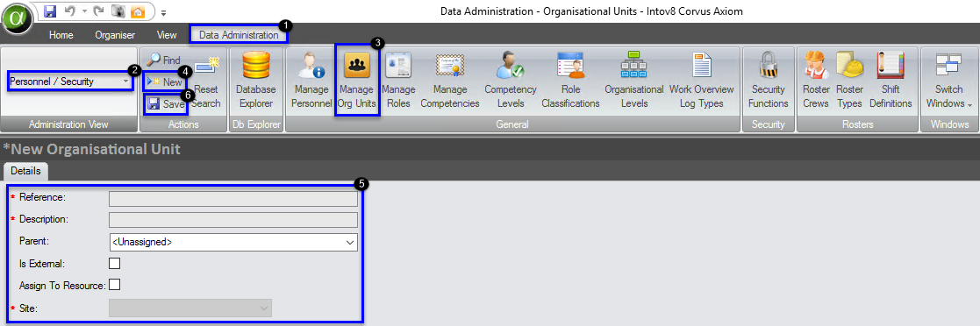Viewport: 980px width, 326px height.
Task: Click the orange Home icon in title bar
Action: point(137,11)
